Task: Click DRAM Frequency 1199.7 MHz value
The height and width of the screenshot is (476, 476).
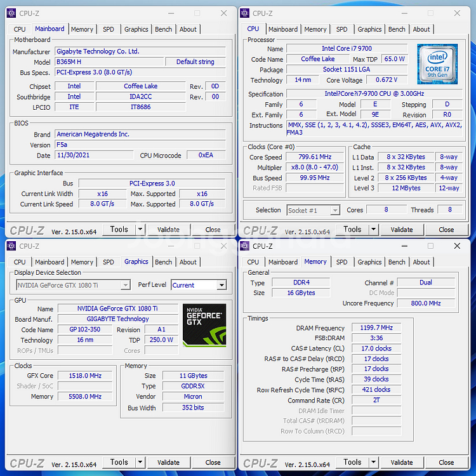Action: click(376, 328)
